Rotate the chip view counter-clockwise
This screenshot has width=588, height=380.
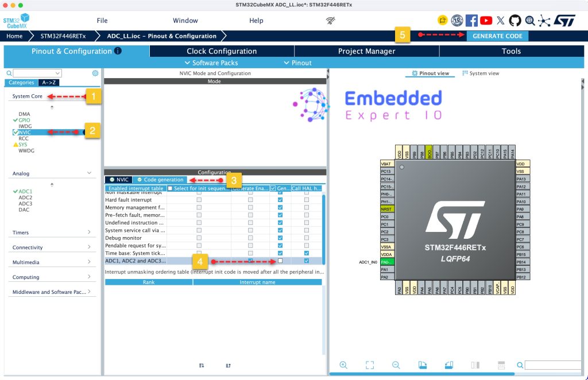(449, 365)
